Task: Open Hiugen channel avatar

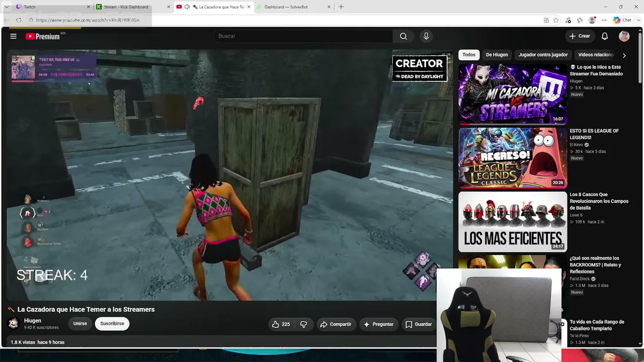Action: [x=14, y=323]
